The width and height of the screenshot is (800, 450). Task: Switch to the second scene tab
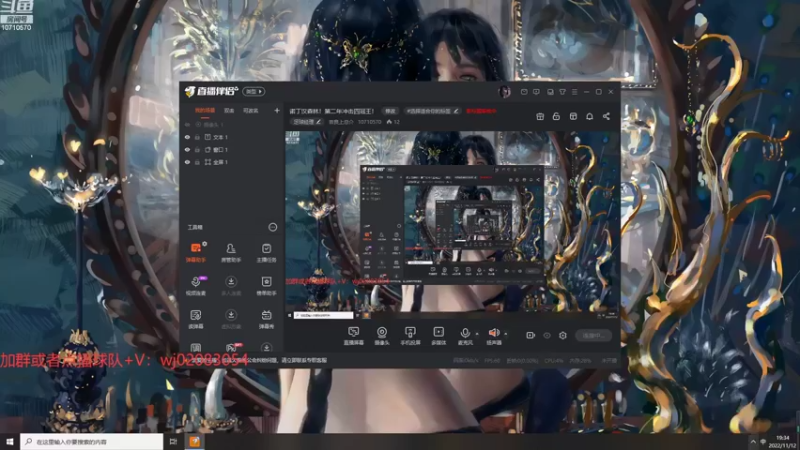click(229, 110)
